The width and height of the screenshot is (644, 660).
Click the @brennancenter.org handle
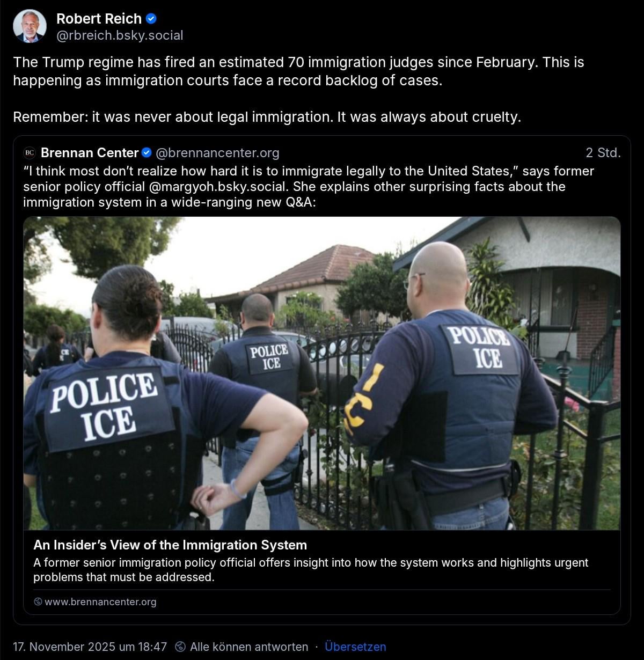pyautogui.click(x=217, y=153)
